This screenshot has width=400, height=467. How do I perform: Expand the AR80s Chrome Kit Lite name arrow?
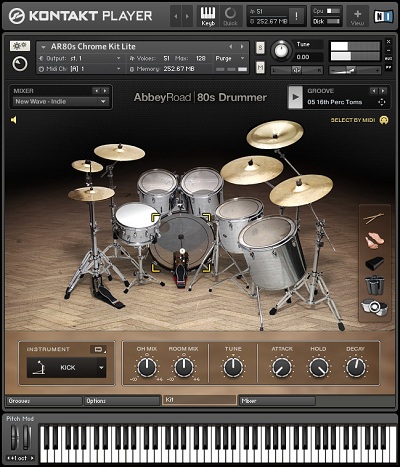[43, 47]
